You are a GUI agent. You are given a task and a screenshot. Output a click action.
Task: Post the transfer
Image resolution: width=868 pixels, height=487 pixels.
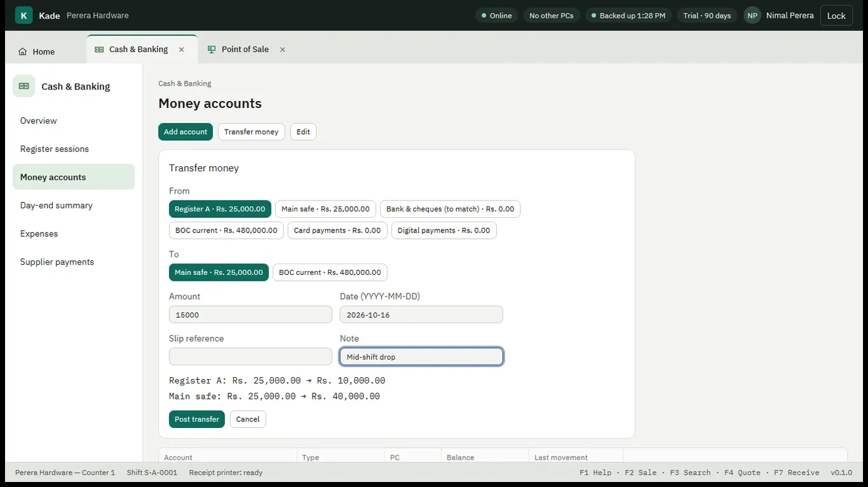tap(197, 420)
